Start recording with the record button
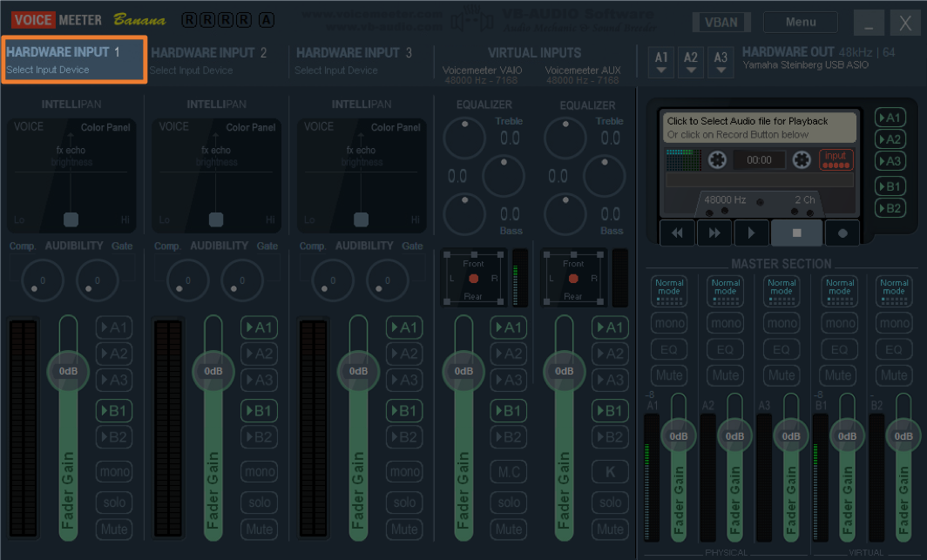Screen dimensions: 927x560 (842, 233)
